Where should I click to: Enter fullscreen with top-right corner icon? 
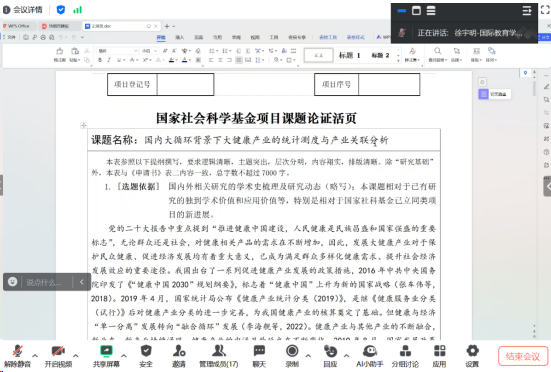point(545,10)
